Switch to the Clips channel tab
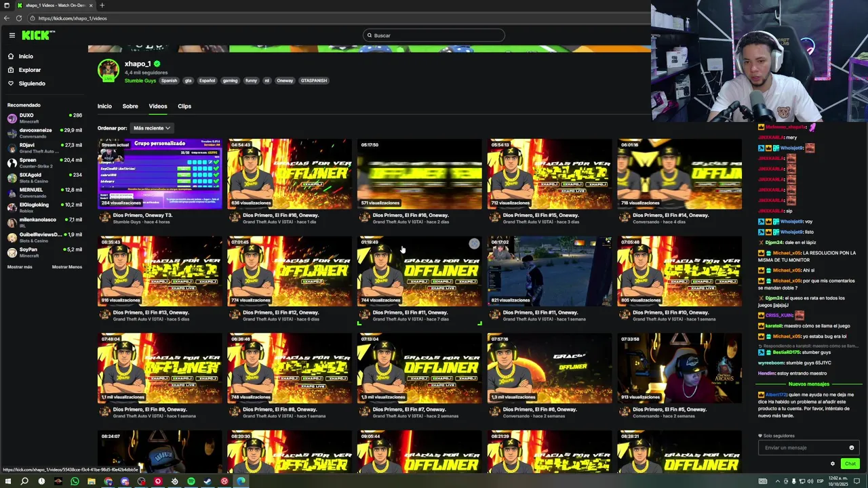Image resolution: width=868 pixels, height=488 pixels. click(x=184, y=106)
